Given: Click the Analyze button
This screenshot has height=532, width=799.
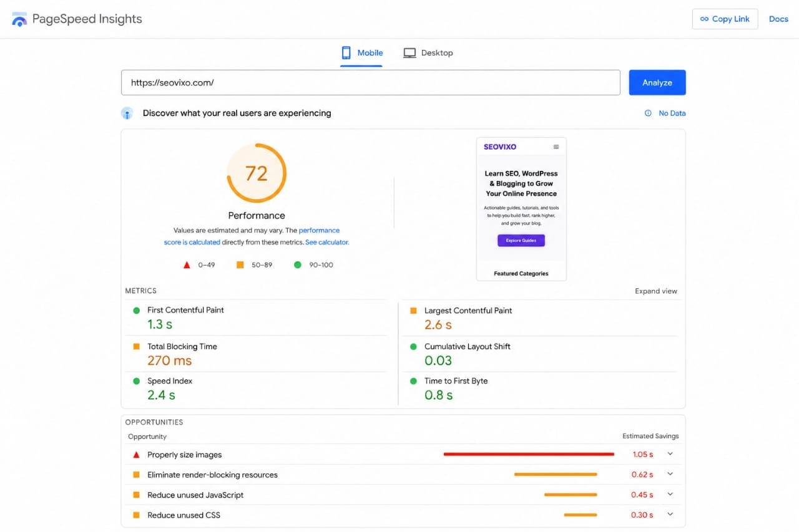Looking at the screenshot, I should [657, 82].
